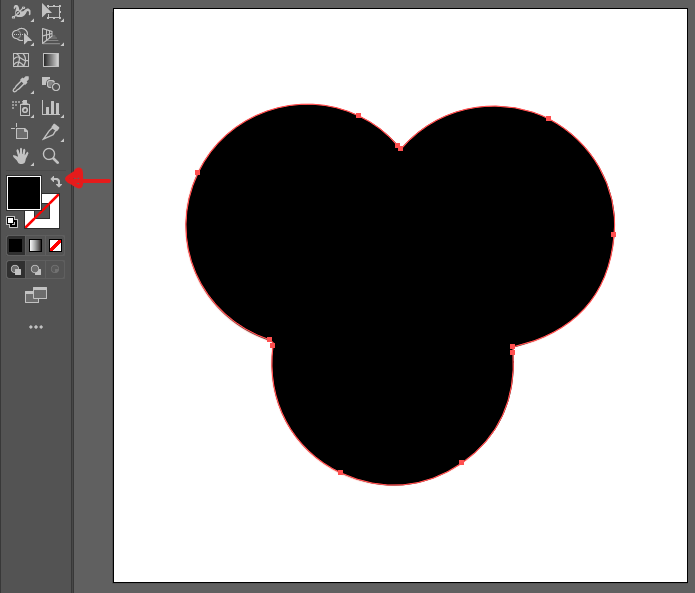
Task: Select the Width tool
Action: (21, 12)
